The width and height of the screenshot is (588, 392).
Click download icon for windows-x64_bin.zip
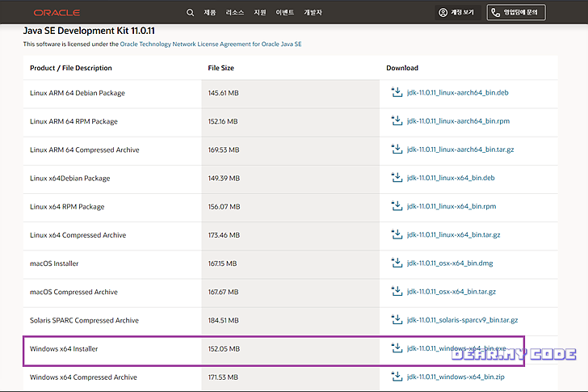point(397,377)
